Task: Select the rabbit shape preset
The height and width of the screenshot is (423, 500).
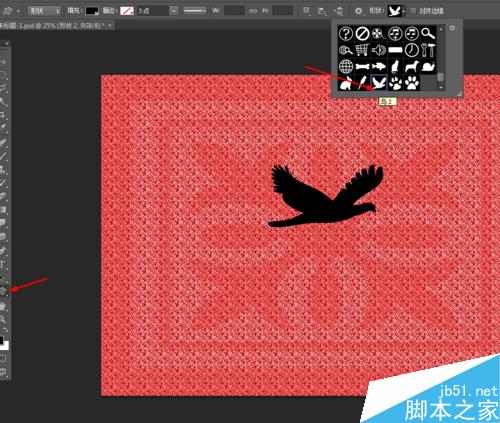Action: 346,83
